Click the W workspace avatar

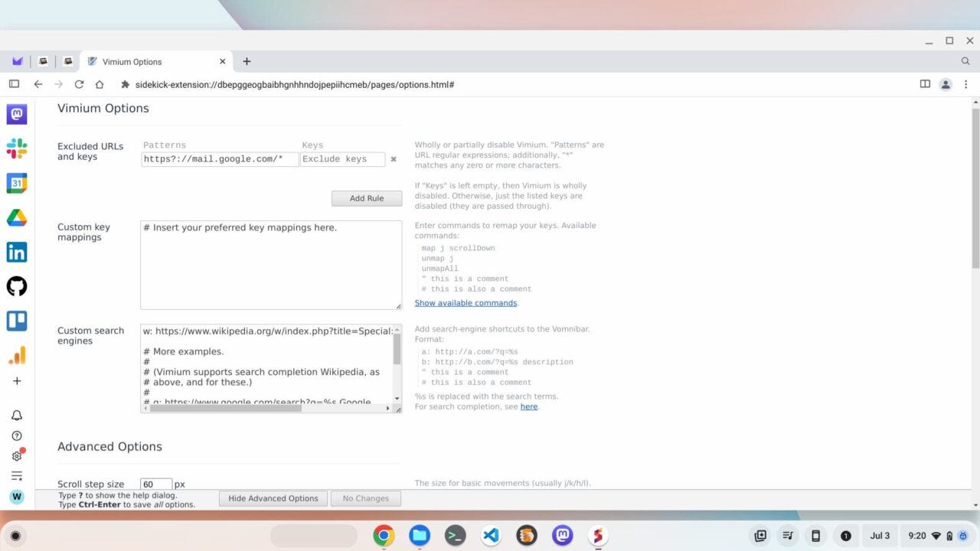pyautogui.click(x=17, y=497)
